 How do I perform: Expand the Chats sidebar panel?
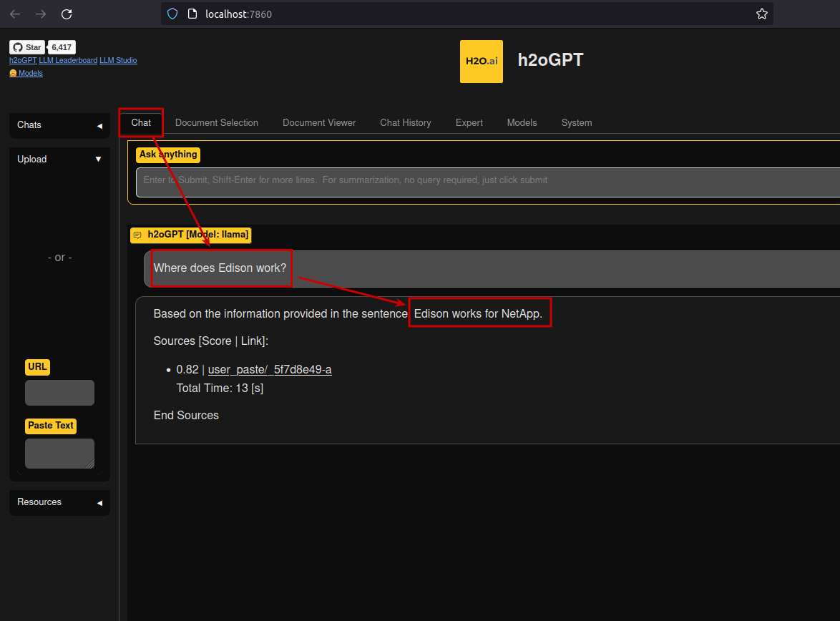(x=59, y=125)
